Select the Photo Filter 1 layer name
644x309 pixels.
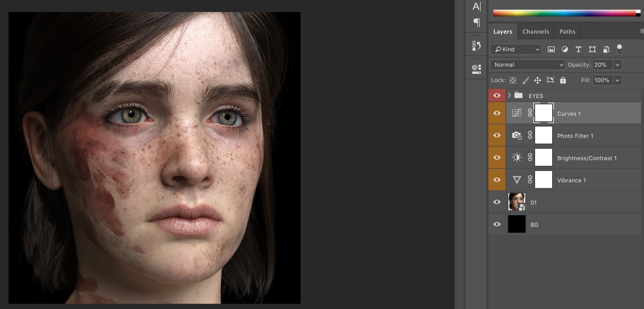(575, 136)
